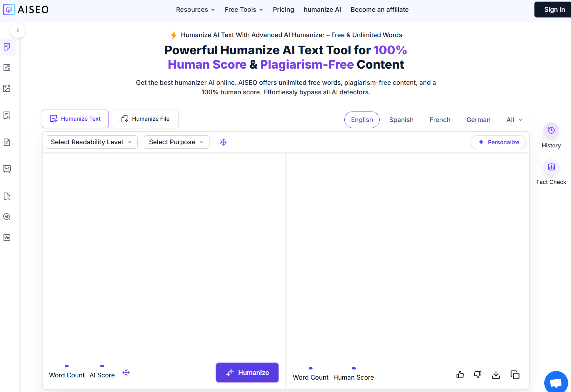Switch to Humanize File tab

pyautogui.click(x=145, y=119)
